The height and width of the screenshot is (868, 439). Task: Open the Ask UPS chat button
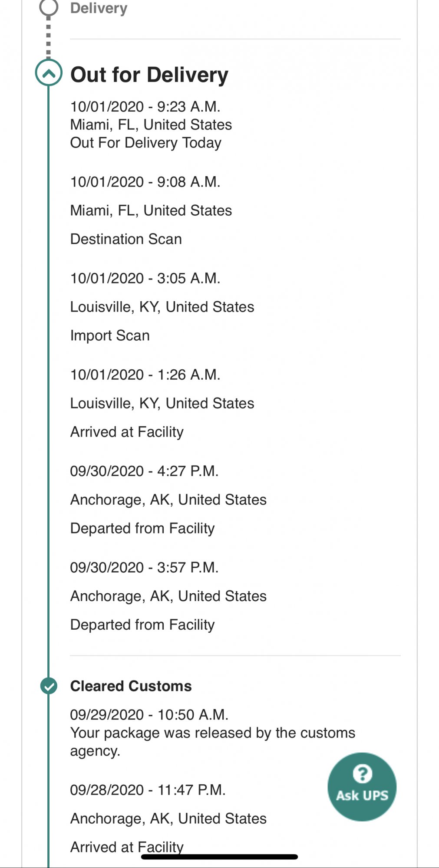coord(362,786)
